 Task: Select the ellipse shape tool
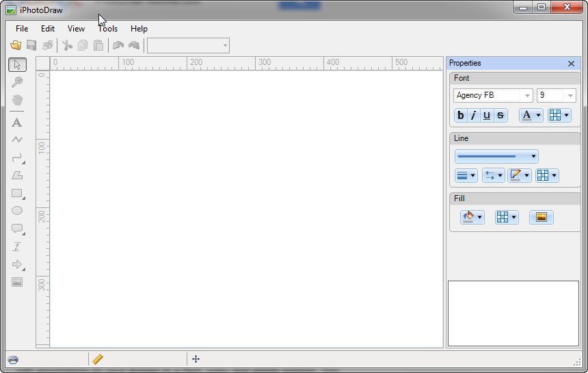coord(17,211)
